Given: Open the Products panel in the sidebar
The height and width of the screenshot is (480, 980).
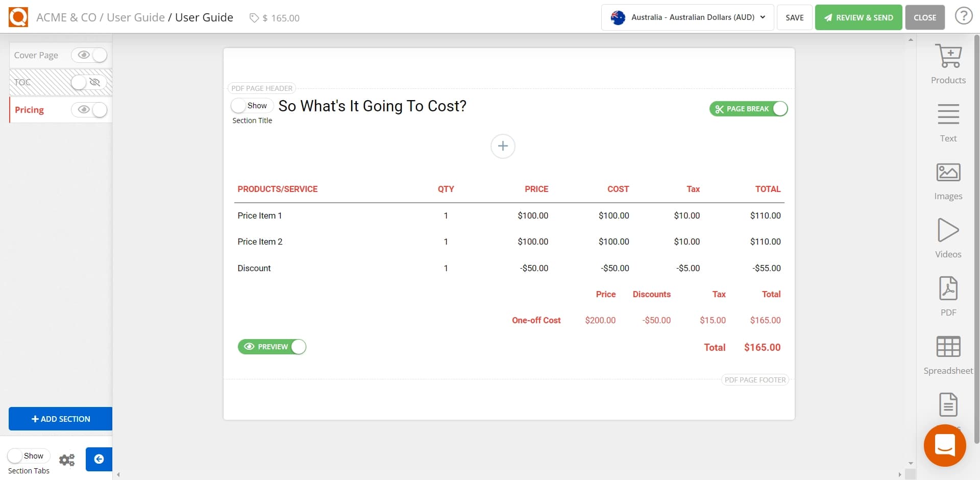Looking at the screenshot, I should coord(948,62).
